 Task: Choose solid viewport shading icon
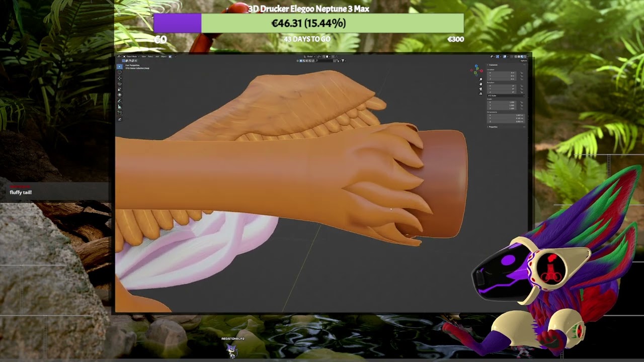pos(519,57)
